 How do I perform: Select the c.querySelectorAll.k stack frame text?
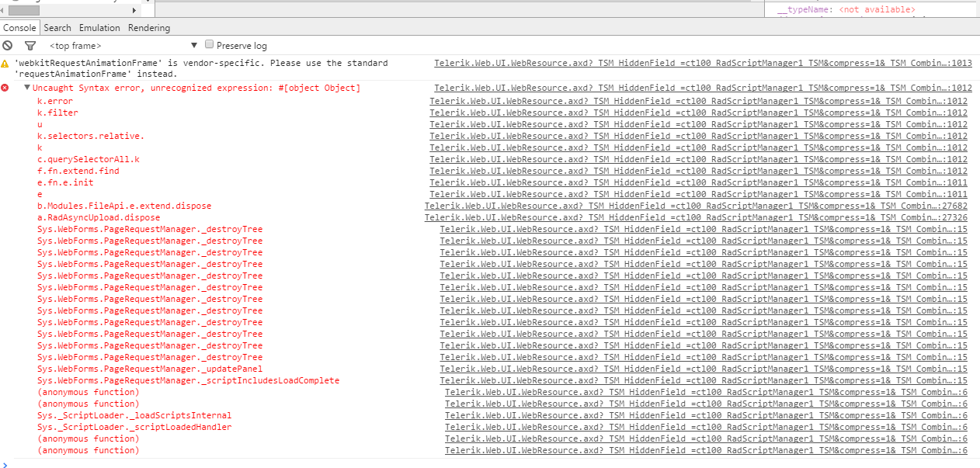89,159
